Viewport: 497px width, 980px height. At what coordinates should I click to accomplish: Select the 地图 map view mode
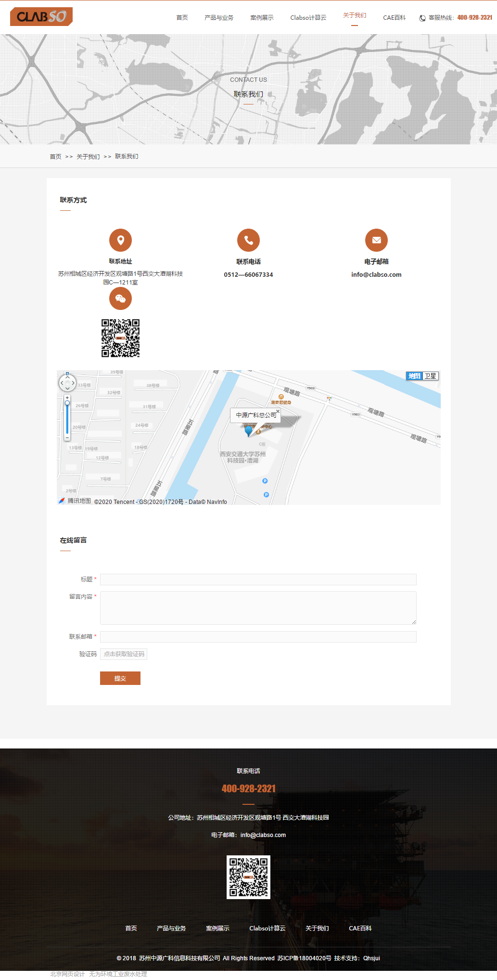pos(414,376)
